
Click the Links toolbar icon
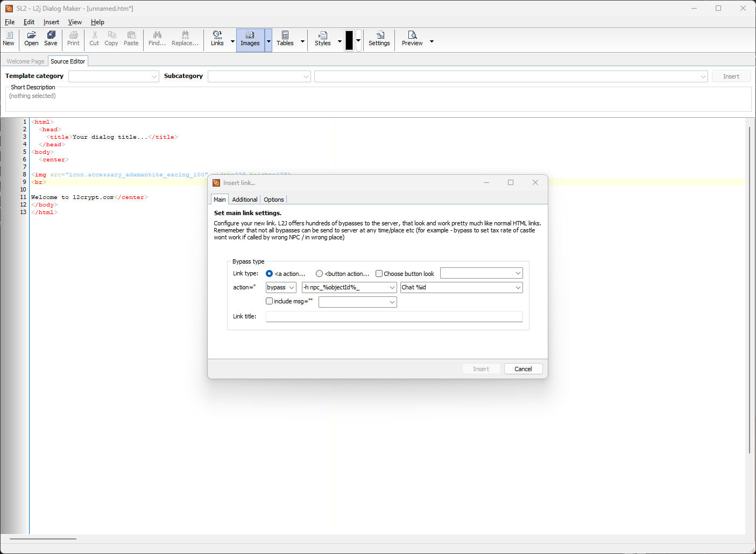coord(217,39)
